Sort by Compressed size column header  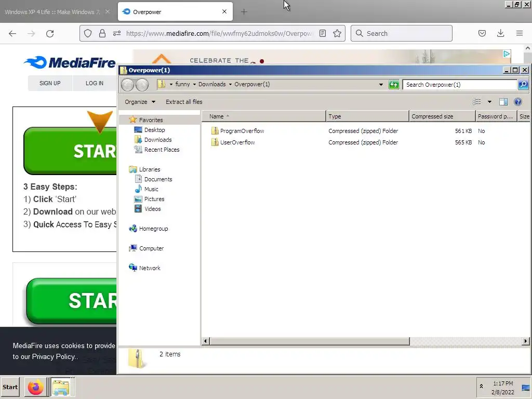[442, 116]
